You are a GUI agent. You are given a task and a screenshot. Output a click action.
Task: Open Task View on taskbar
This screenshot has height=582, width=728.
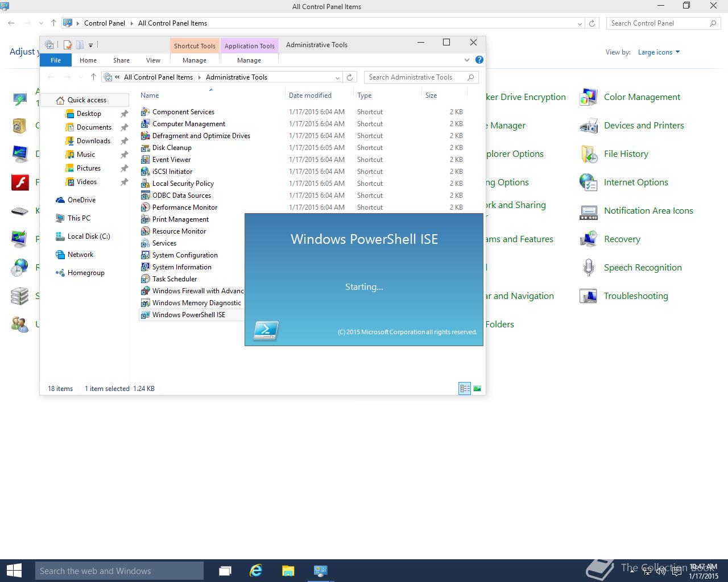225,571
